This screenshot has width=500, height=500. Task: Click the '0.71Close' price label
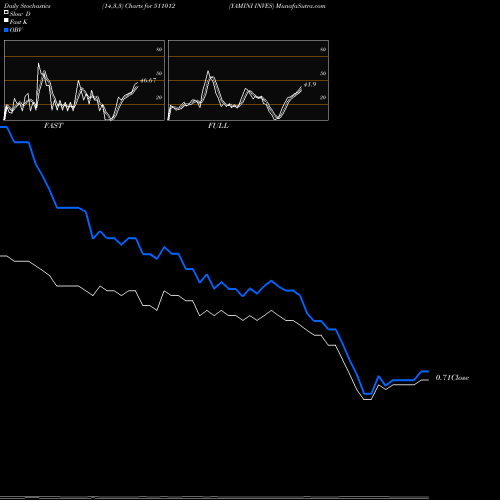pyautogui.click(x=452, y=378)
